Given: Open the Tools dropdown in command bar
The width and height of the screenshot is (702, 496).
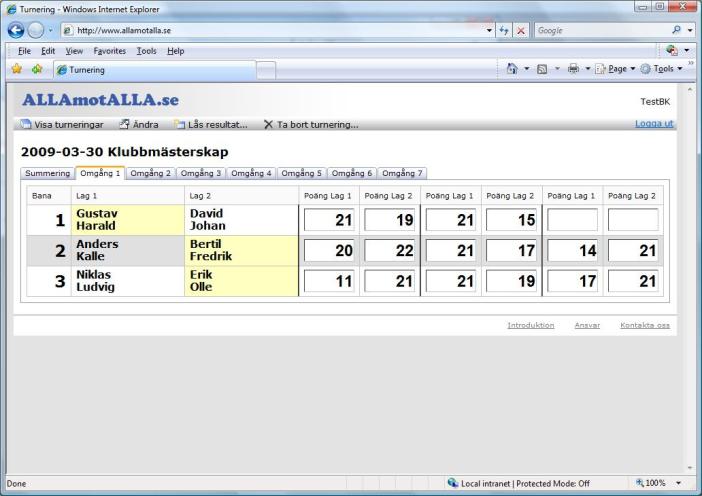Looking at the screenshot, I should coord(664,69).
